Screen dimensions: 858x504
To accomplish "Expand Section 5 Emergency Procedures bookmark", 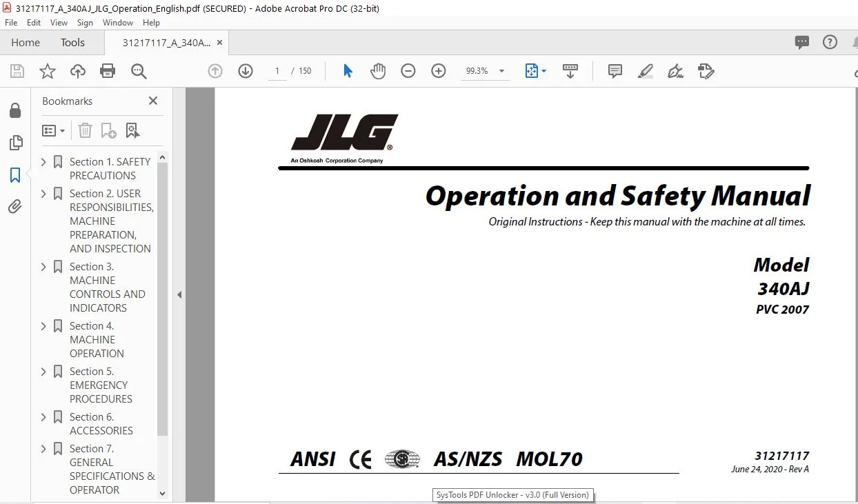I will tap(44, 372).
